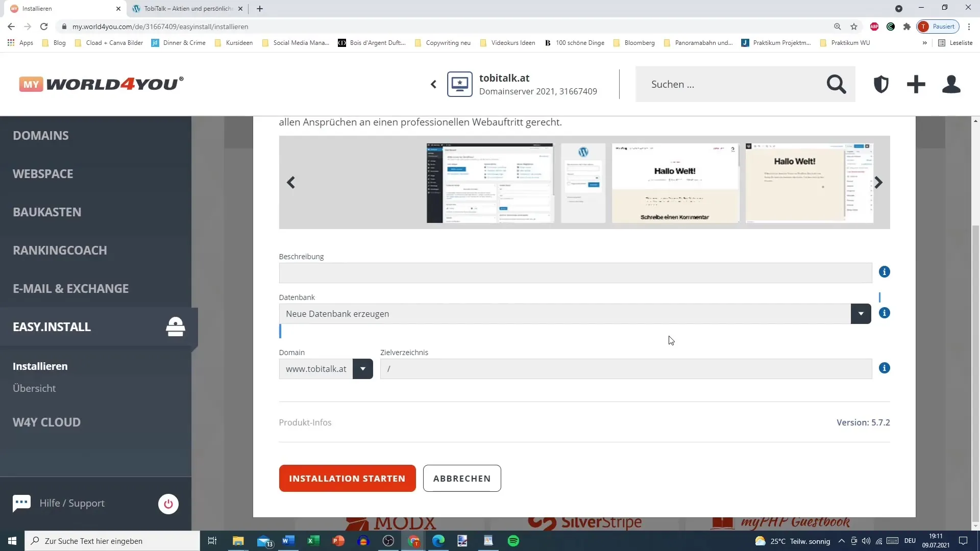This screenshot has height=551, width=980.
Task: Click the Windows taskbar search box
Action: coord(112,541)
